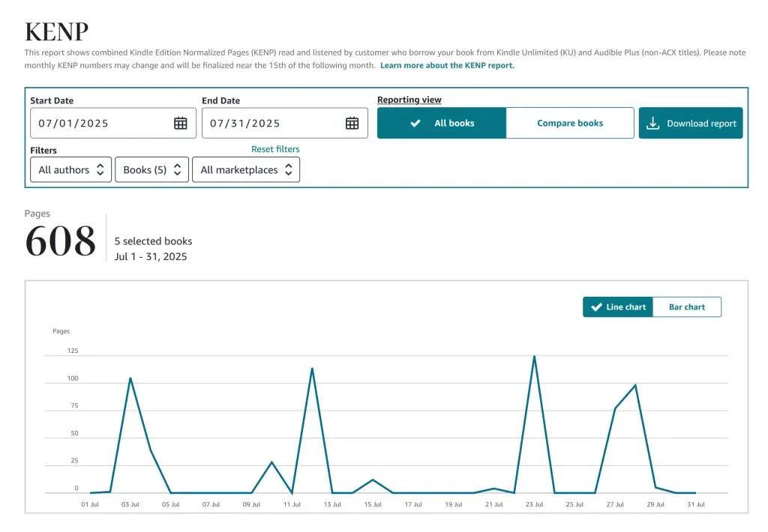Open the End Date calendar icon
768x532 pixels.
pyautogui.click(x=352, y=124)
